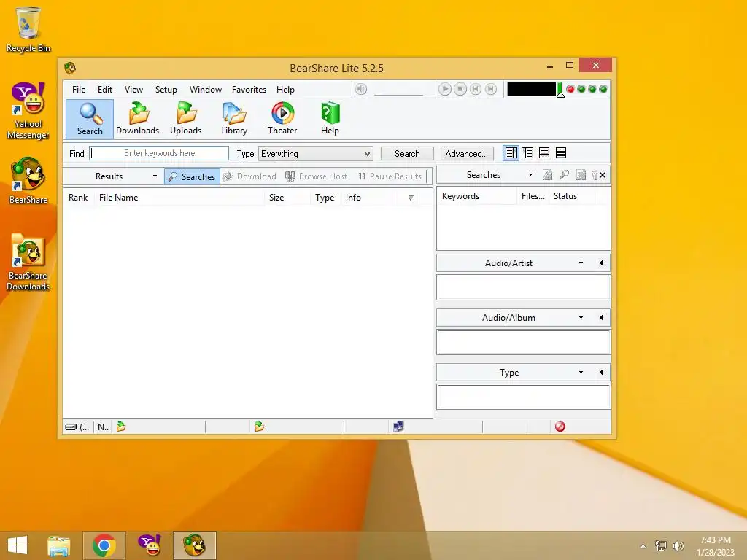The width and height of the screenshot is (747, 560).
Task: Select the Yahoo! Messenger desktop shortcut
Action: (28, 111)
